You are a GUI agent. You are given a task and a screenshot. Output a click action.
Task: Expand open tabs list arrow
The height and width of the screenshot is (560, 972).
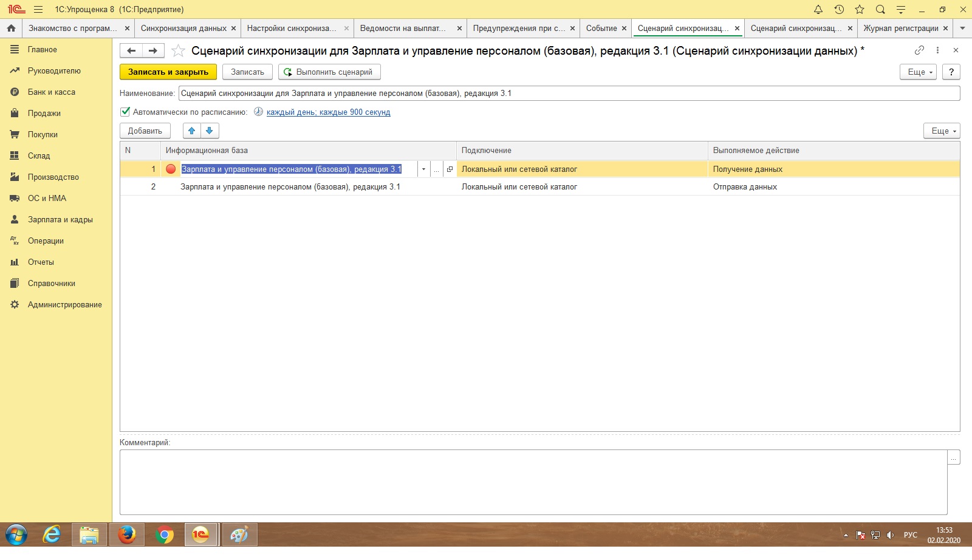click(x=962, y=28)
